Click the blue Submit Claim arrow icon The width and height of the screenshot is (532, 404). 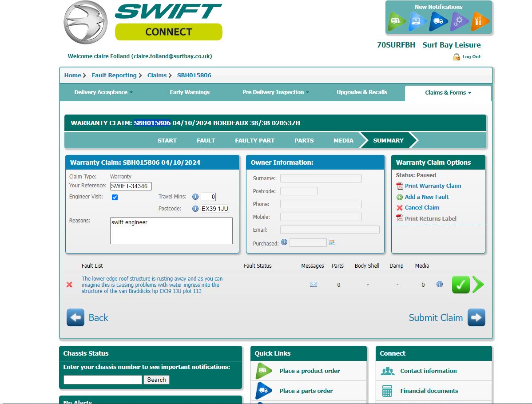coord(476,317)
